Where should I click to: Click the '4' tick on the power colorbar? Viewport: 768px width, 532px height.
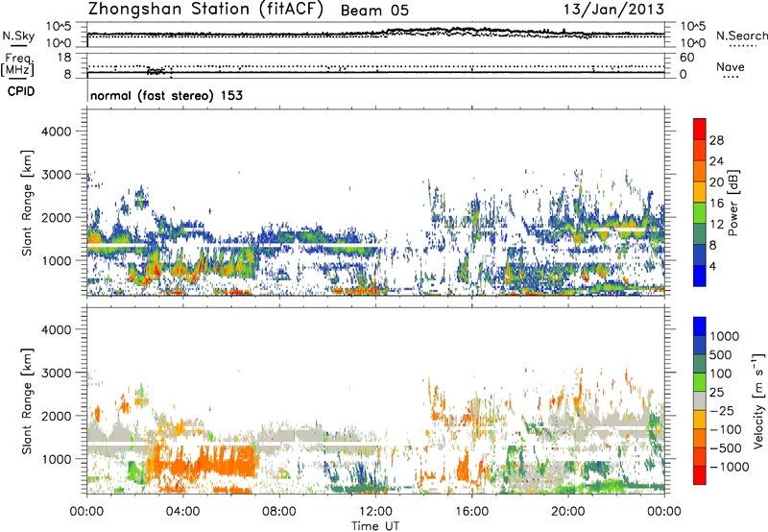(x=712, y=266)
